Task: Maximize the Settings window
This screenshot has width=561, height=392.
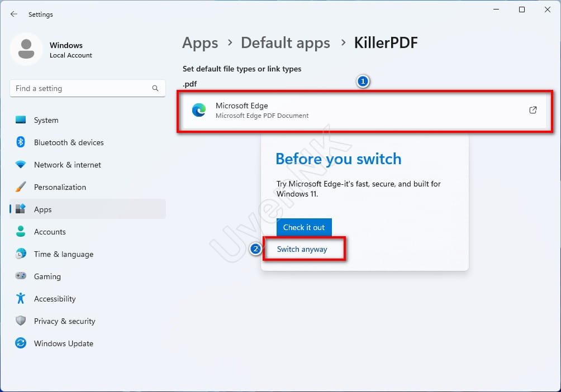Action: click(522, 9)
